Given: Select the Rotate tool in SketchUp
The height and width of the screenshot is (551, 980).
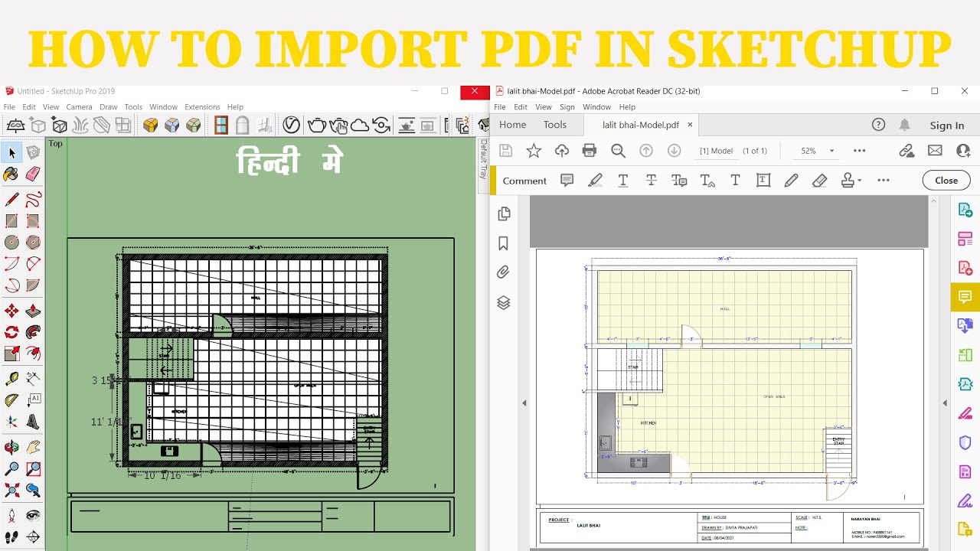Looking at the screenshot, I should point(11,332).
